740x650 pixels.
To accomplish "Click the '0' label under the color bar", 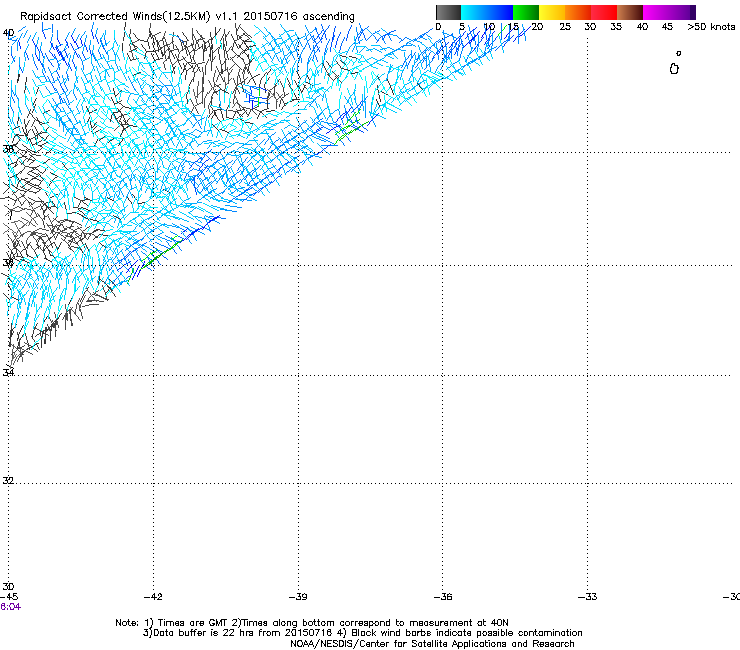I will pos(438,27).
